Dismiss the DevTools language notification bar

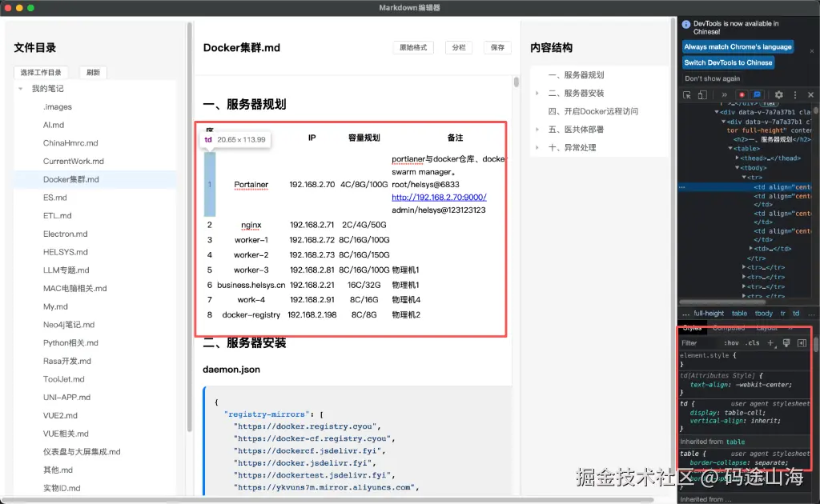point(812,51)
